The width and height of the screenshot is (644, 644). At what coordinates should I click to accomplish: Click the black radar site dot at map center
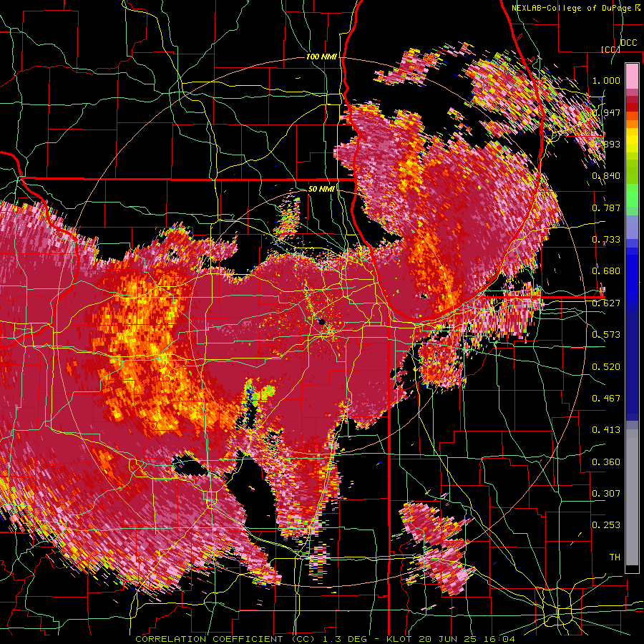click(x=322, y=322)
